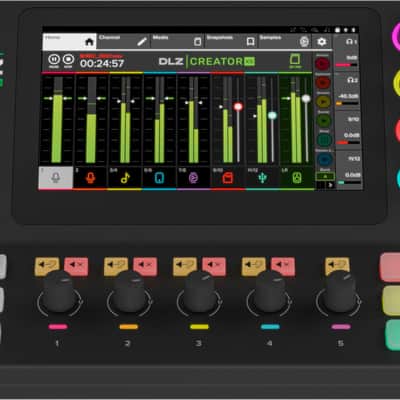Image resolution: width=400 pixels, height=400 pixels.
Task: Click the red fader handle on channel 9/10
Action: pyautogui.click(x=238, y=107)
